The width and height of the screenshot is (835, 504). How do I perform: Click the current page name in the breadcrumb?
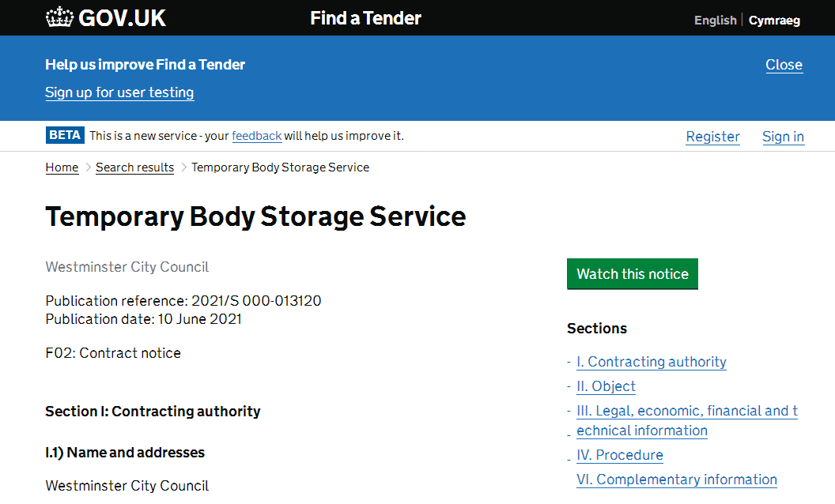pyautogui.click(x=280, y=167)
